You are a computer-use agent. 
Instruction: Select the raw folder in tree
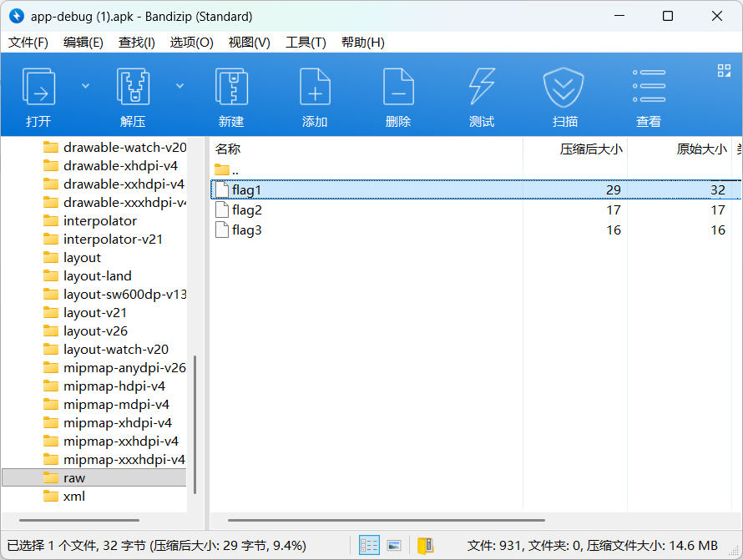pyautogui.click(x=94, y=477)
